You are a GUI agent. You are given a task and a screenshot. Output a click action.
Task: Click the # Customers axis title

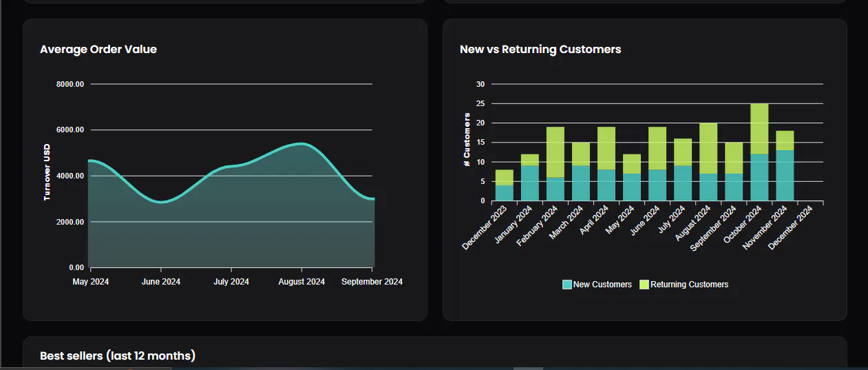(467, 139)
